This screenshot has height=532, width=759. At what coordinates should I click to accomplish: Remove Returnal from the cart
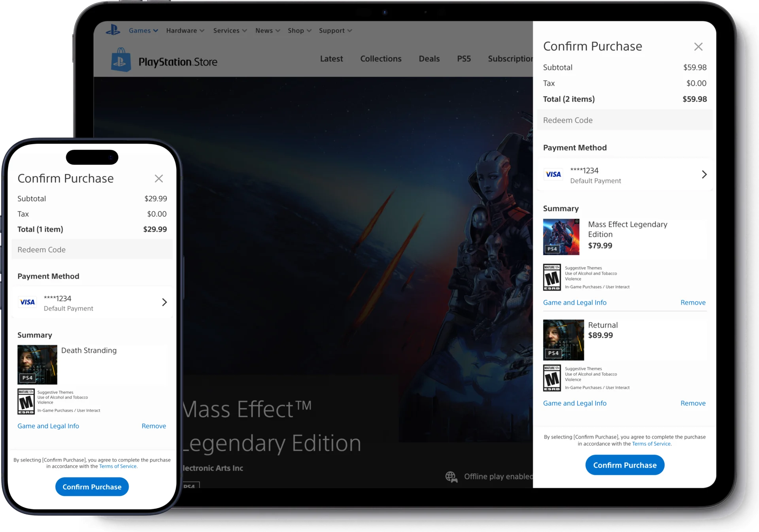693,404
